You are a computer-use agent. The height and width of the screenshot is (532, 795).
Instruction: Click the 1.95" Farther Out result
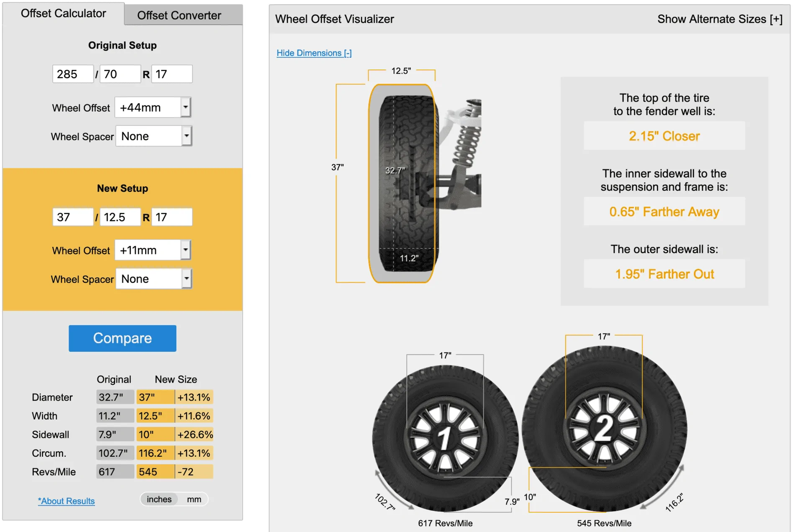[x=664, y=274]
